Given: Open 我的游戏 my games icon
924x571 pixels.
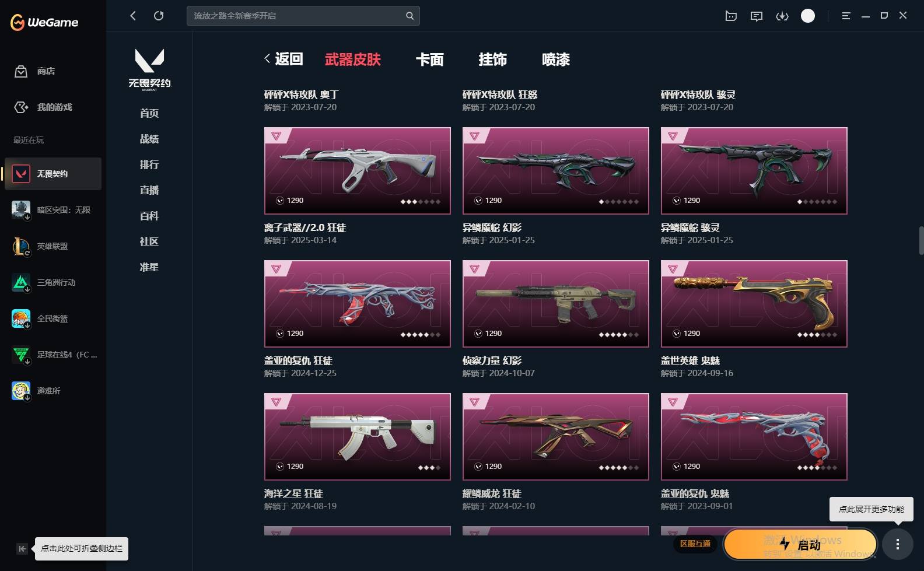Looking at the screenshot, I should [x=21, y=107].
